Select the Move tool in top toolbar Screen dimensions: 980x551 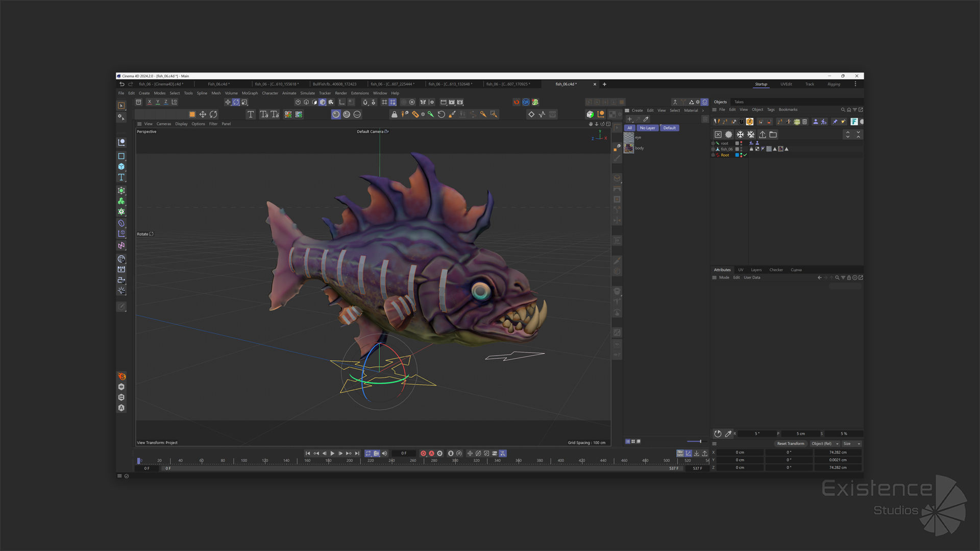coord(228,102)
